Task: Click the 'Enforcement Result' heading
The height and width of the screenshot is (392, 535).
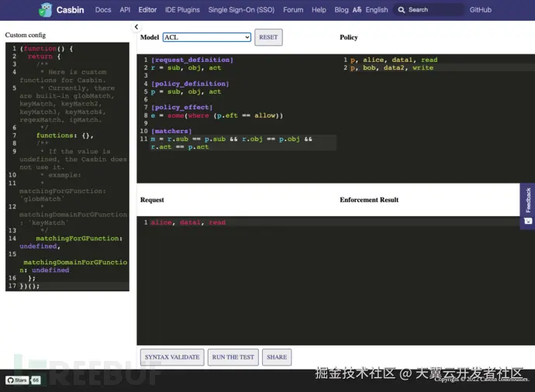Action: 369,200
